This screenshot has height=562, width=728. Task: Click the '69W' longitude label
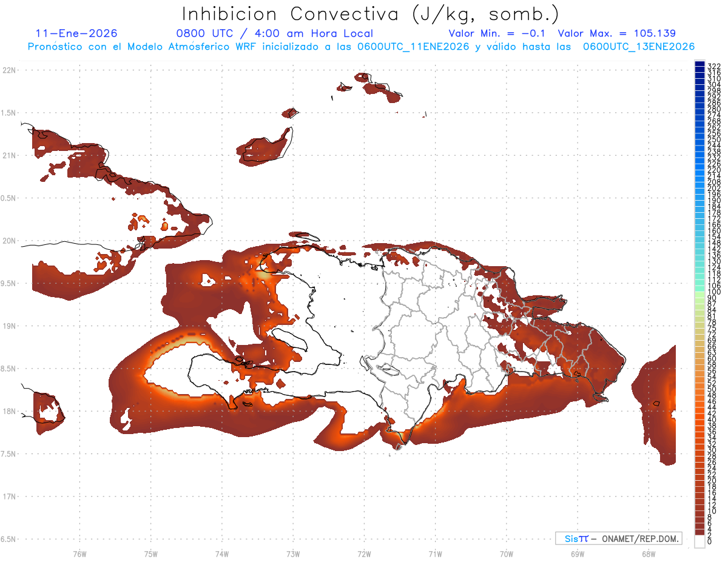578,554
